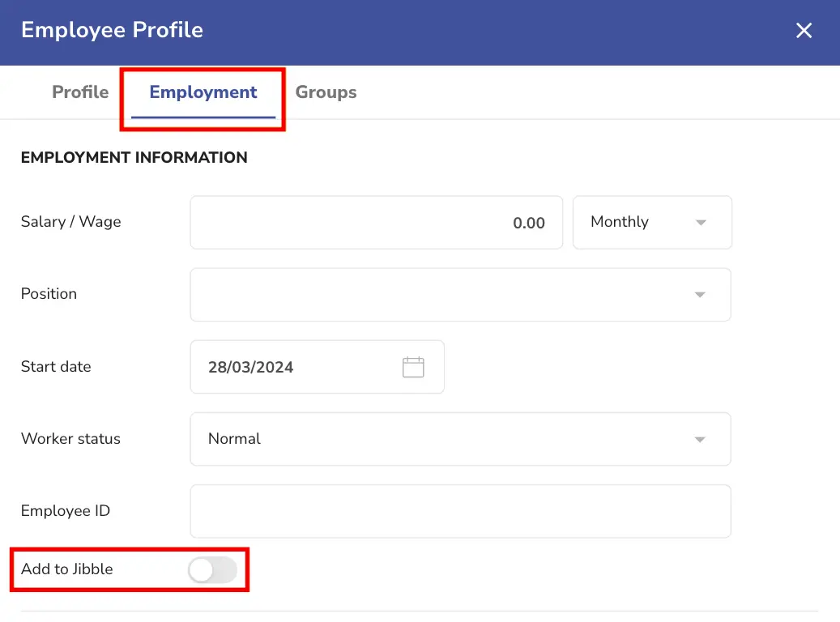Expand the Position dropdown

click(x=461, y=295)
